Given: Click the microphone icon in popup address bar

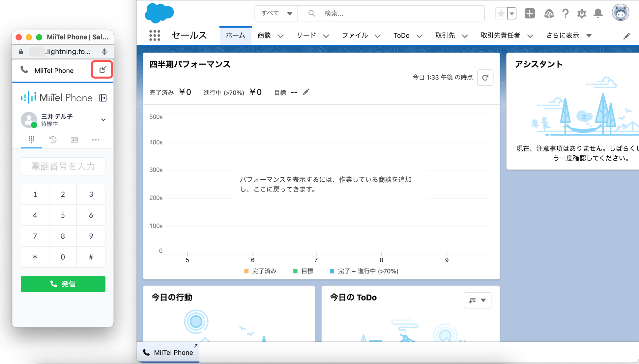Looking at the screenshot, I should [104, 52].
